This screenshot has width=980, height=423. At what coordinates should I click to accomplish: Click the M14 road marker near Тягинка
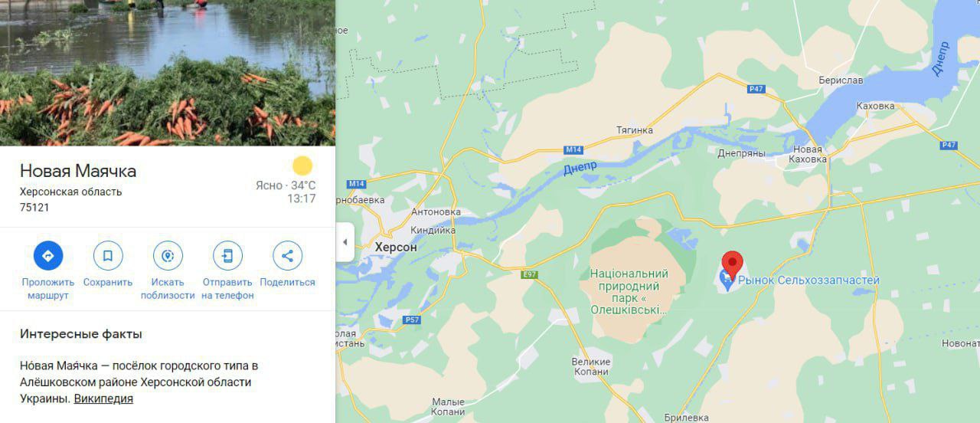(x=573, y=149)
